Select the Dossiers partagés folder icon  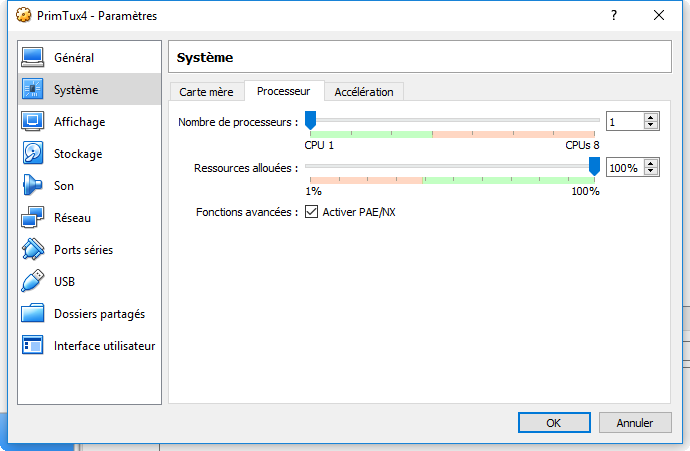click(33, 313)
